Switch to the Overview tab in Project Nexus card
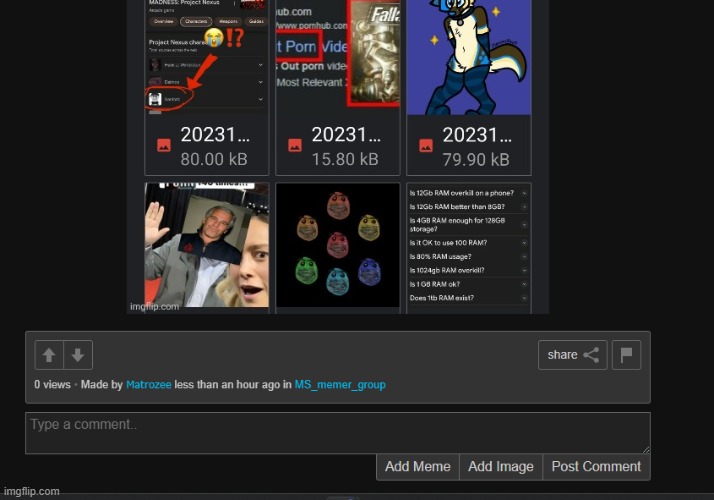This screenshot has height=500, width=714. pos(163,21)
